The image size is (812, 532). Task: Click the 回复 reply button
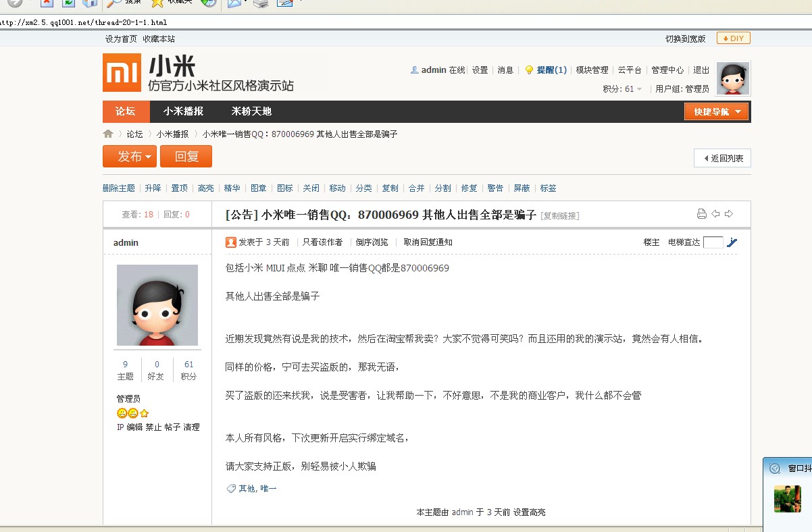(x=186, y=157)
